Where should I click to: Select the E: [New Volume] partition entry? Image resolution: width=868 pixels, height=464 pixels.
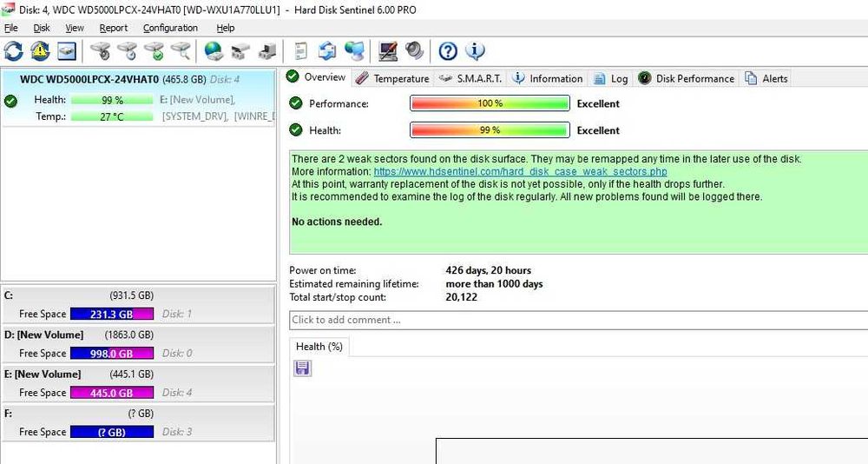pos(138,383)
